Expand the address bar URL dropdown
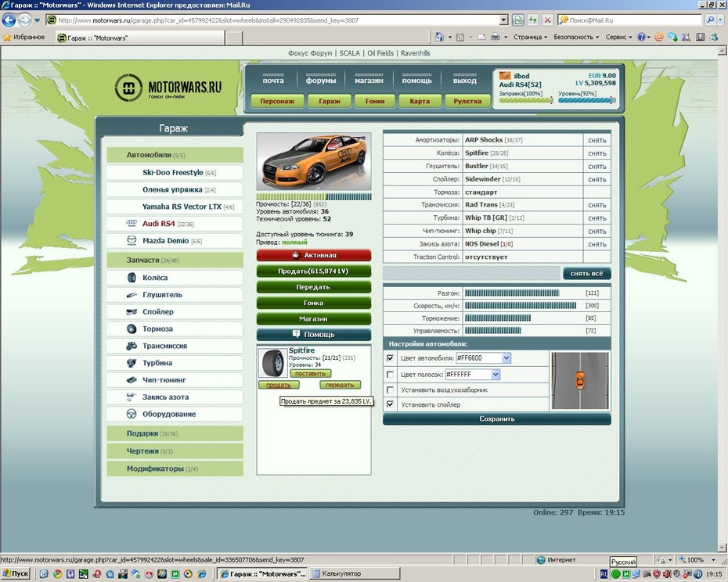This screenshot has width=728, height=582. 504,20
